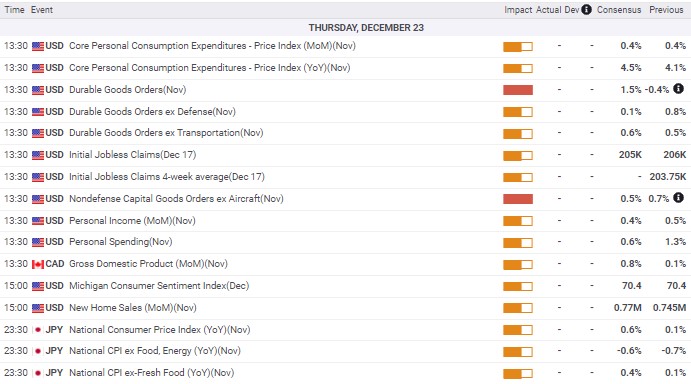
Task: Open Core PCE Price Index (MoM)(Nov) event
Action: pyautogui.click(x=212, y=46)
